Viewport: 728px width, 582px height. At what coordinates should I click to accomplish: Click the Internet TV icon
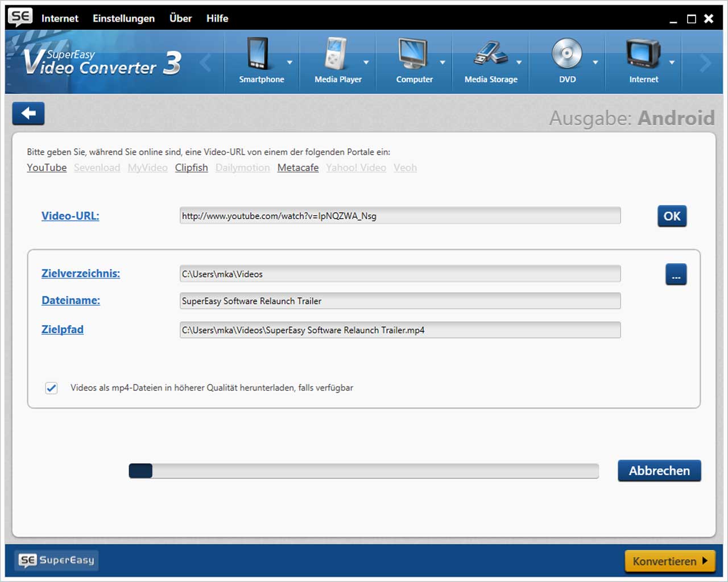click(x=643, y=55)
